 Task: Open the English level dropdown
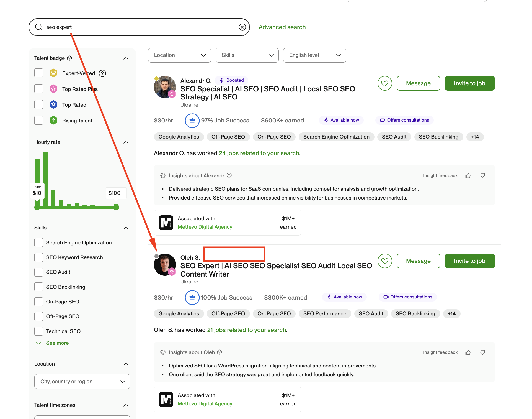[x=314, y=55]
